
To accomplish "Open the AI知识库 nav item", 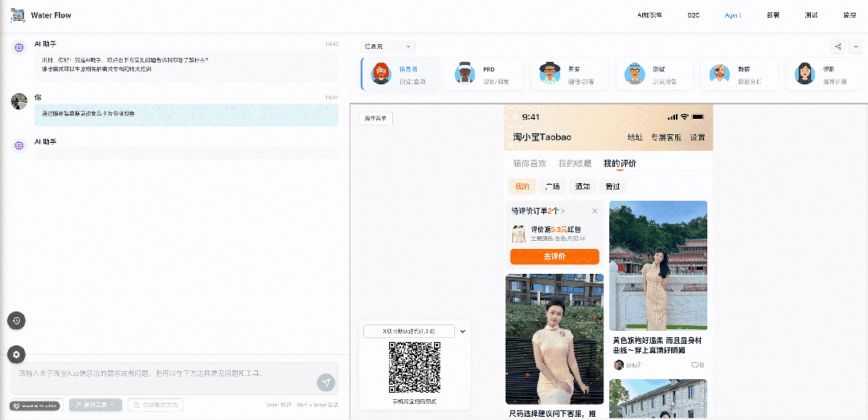I will tap(650, 15).
